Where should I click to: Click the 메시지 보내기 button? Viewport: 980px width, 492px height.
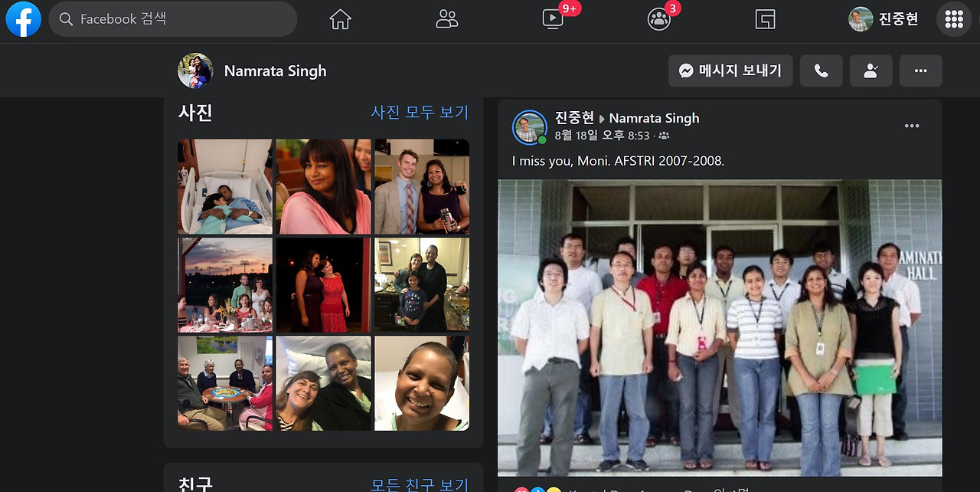730,71
